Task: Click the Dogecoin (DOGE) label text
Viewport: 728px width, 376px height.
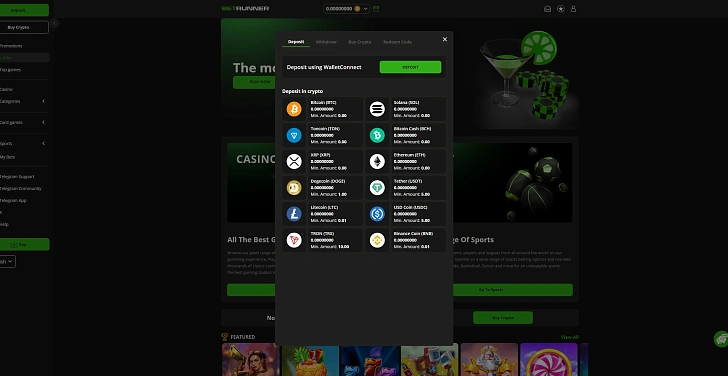Action: pos(328,181)
